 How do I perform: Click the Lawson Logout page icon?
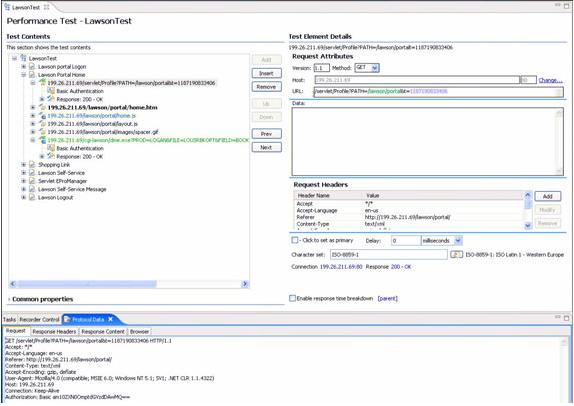[32, 197]
